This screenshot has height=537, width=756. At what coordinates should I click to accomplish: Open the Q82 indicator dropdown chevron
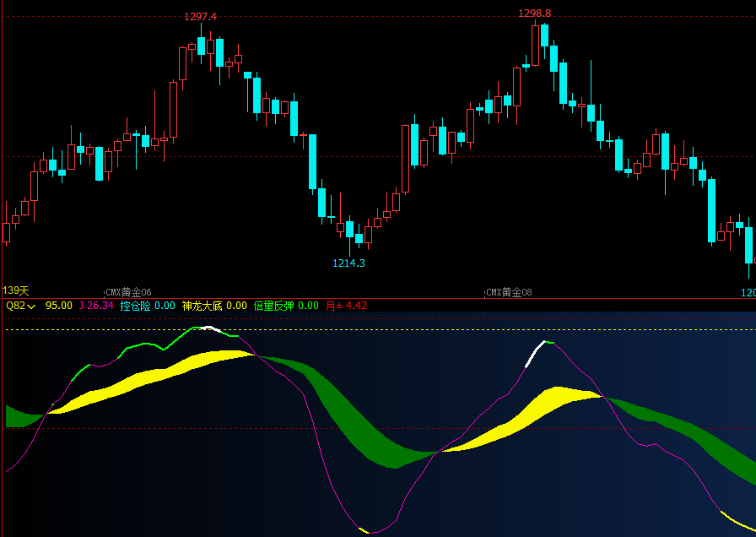click(31, 306)
